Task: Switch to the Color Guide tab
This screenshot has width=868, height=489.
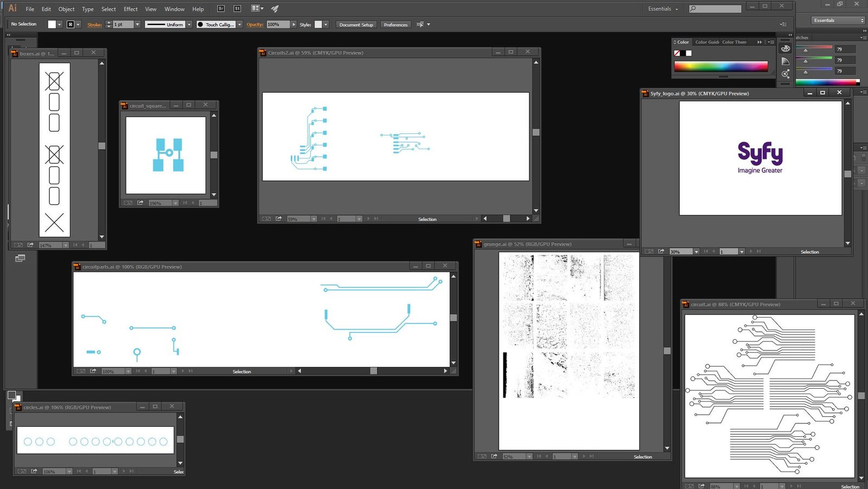Action: click(707, 42)
